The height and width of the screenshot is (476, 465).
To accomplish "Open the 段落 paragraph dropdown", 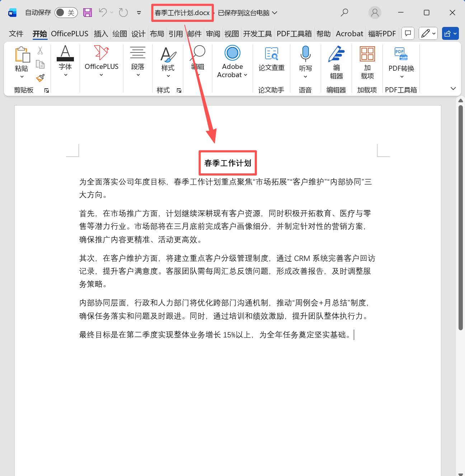I will pos(138,75).
